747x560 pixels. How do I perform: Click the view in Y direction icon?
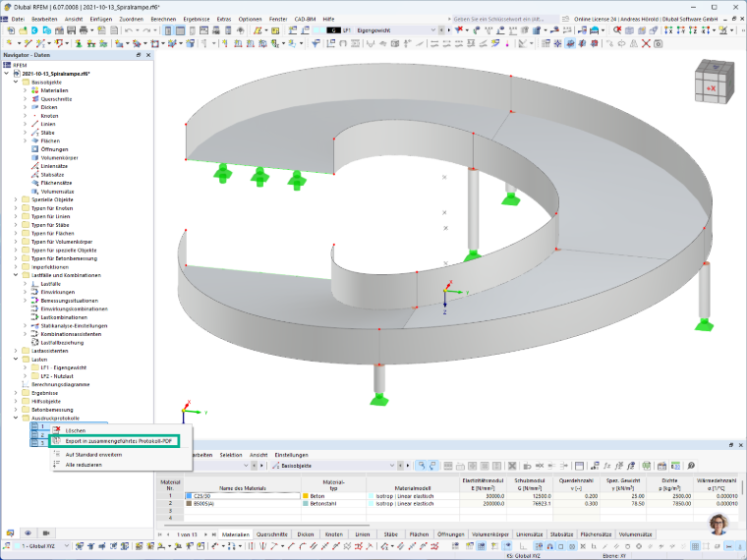tap(681, 30)
